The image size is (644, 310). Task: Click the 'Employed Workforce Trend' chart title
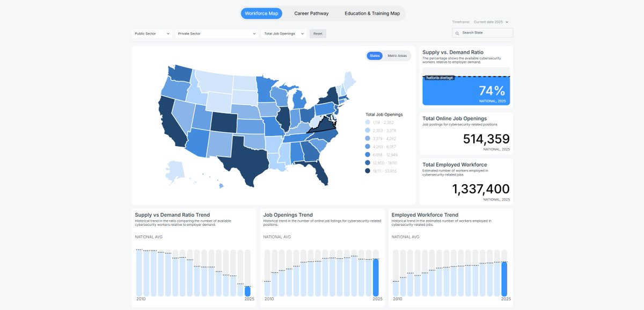[425, 215]
